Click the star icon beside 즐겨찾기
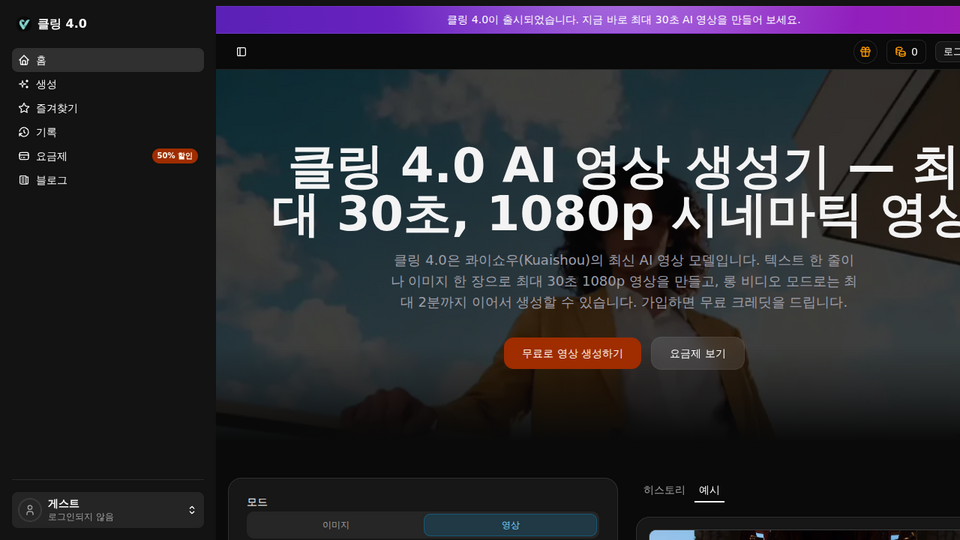 click(x=24, y=108)
